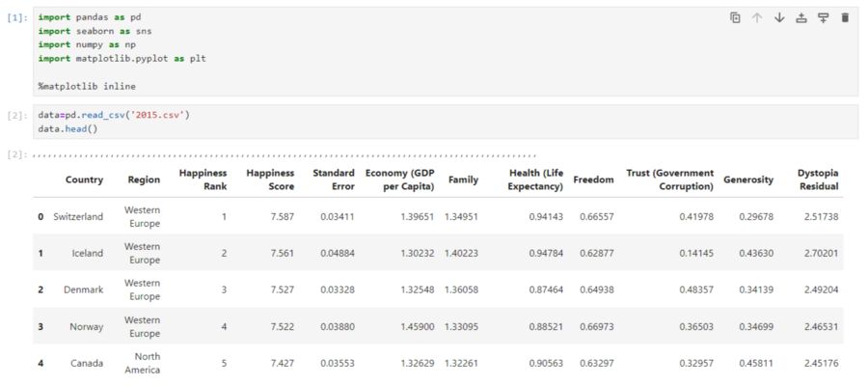Duplicate the selected cell using the copy icon

coord(735,17)
